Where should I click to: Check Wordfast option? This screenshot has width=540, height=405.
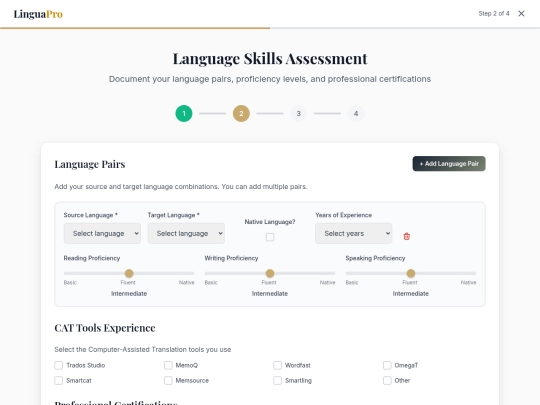point(278,365)
